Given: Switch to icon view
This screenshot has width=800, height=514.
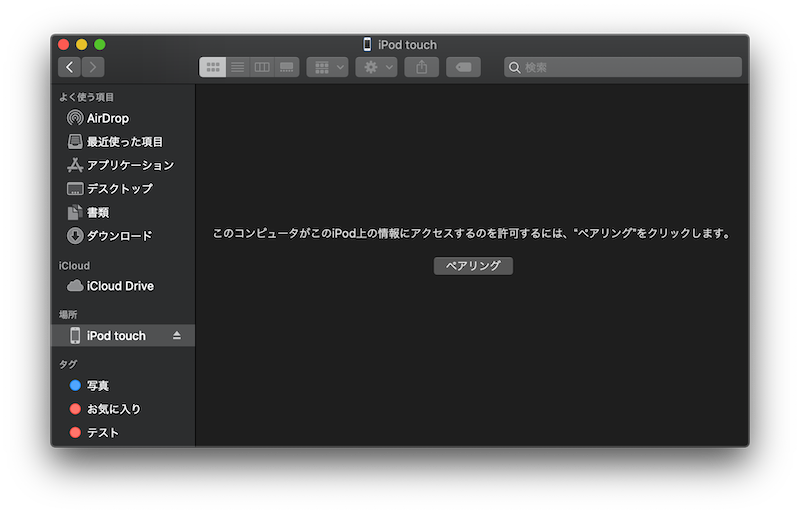Looking at the screenshot, I should pos(212,67).
